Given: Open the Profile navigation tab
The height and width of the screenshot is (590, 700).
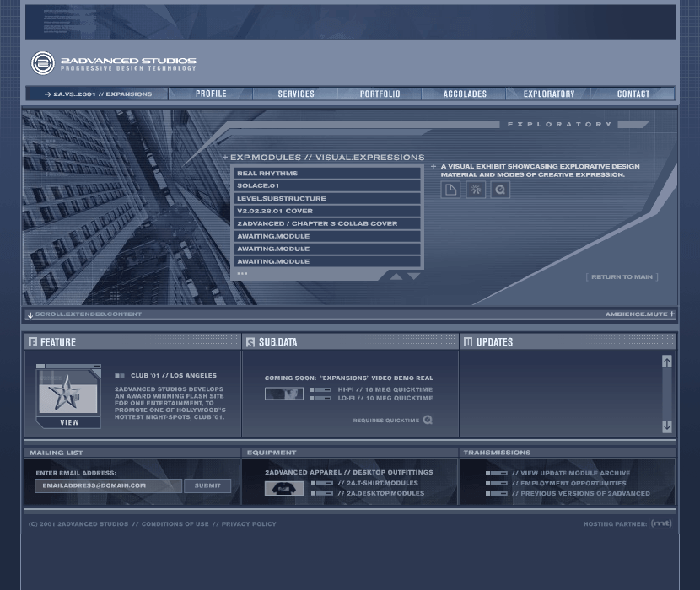Looking at the screenshot, I should point(211,94).
